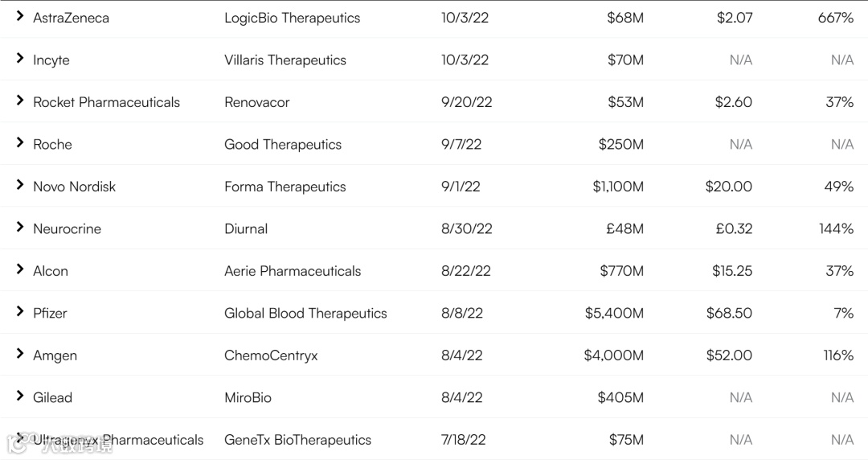The width and height of the screenshot is (868, 460).
Task: Click the Global Blood Therapeutics target name
Action: coord(305,313)
